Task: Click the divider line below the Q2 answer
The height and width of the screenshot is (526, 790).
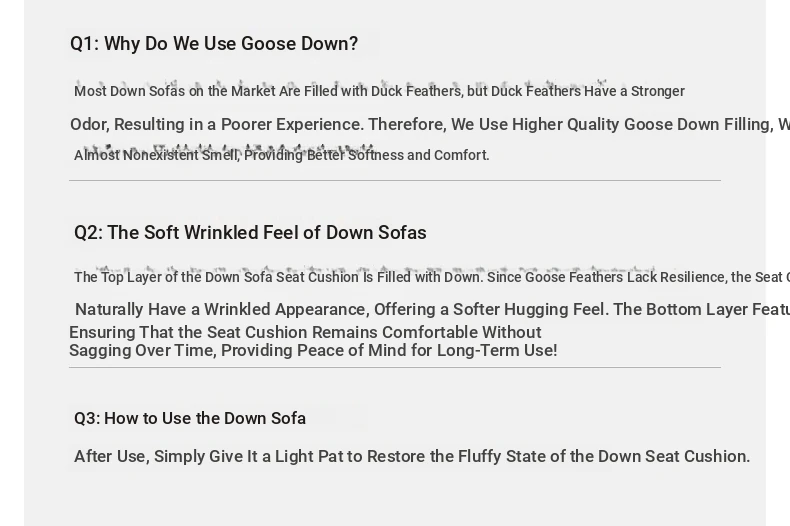Action: coord(395,367)
